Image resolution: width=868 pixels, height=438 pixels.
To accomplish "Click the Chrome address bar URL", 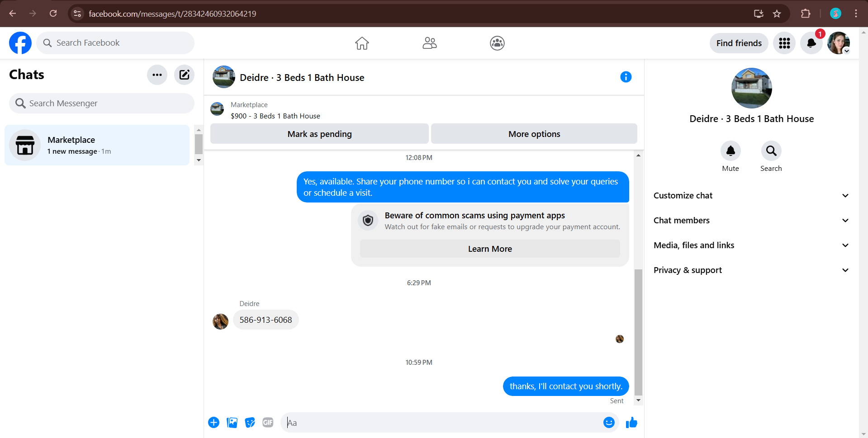I will click(172, 14).
